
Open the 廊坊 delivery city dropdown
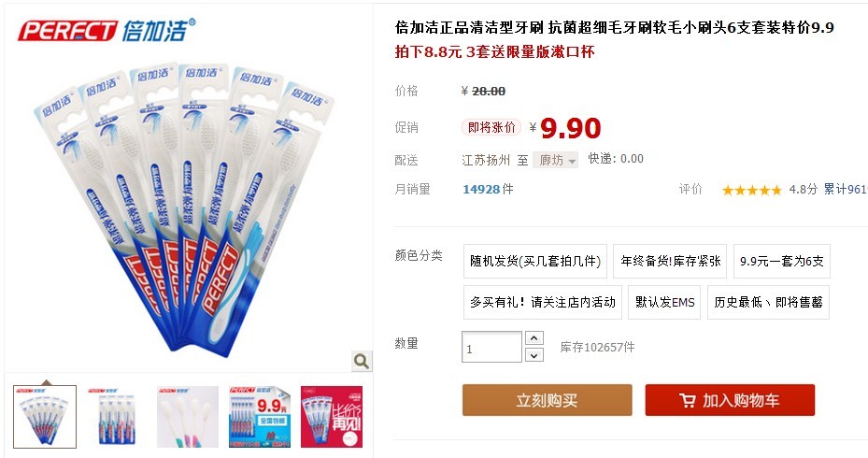555,160
